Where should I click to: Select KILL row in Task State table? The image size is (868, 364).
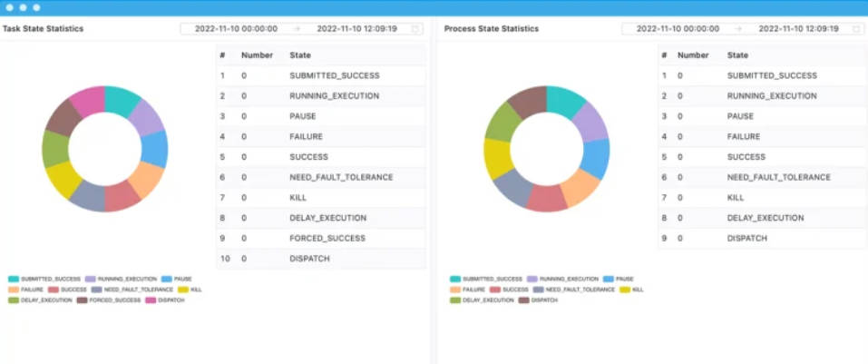coord(321,197)
